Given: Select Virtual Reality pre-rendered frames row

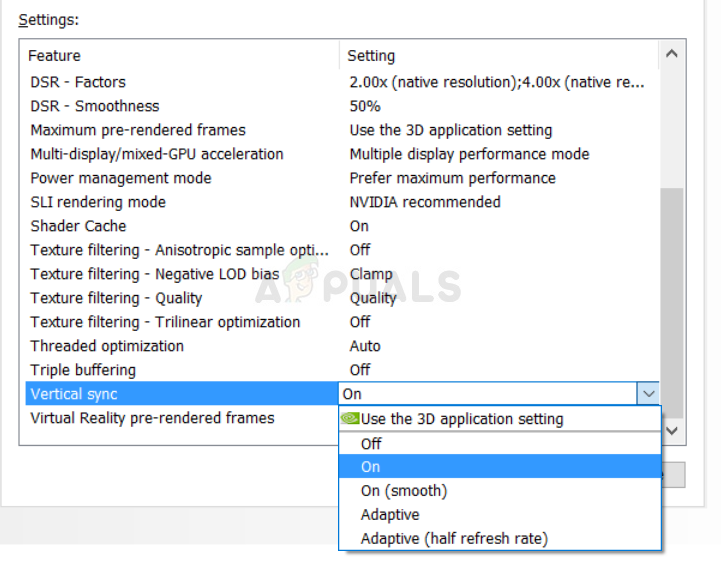Looking at the screenshot, I should pos(152,418).
